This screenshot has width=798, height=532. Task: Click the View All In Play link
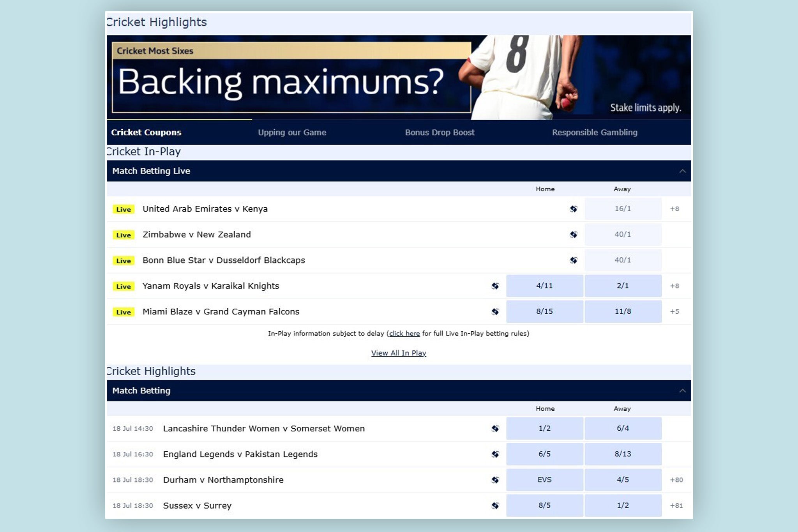pyautogui.click(x=399, y=353)
